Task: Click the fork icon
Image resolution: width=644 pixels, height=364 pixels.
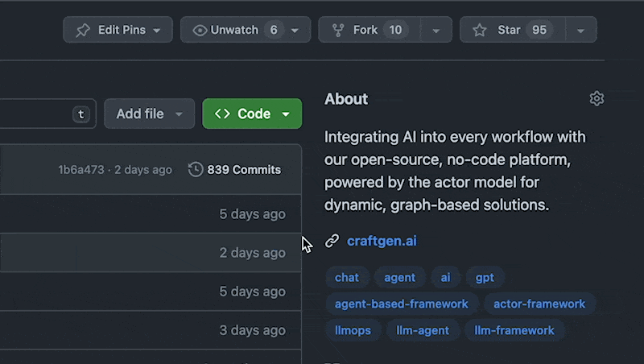Action: click(338, 31)
